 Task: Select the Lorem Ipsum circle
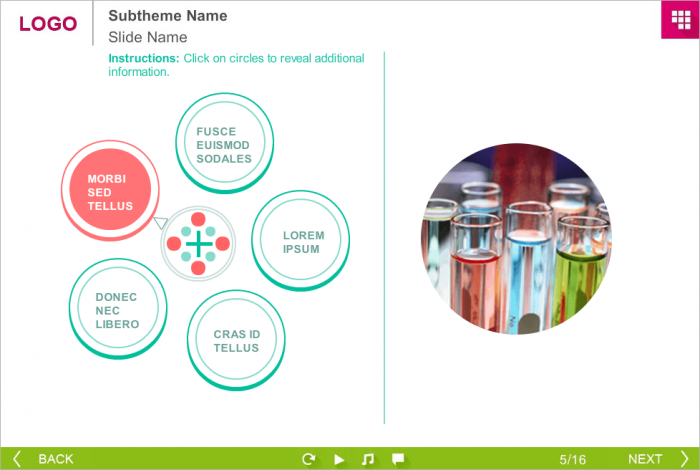(x=301, y=242)
